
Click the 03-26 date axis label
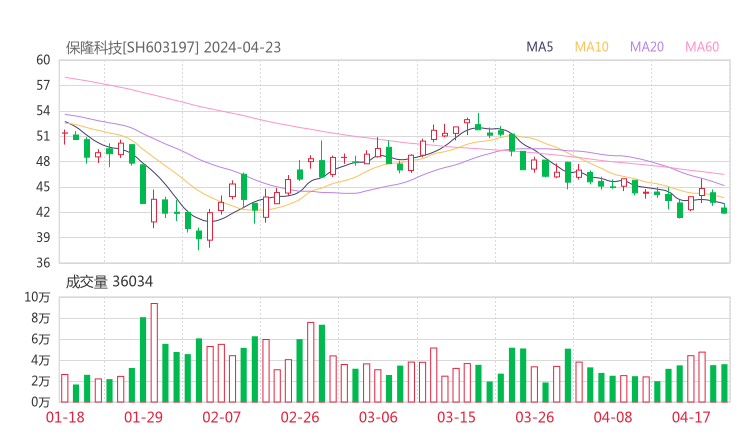tap(535, 417)
